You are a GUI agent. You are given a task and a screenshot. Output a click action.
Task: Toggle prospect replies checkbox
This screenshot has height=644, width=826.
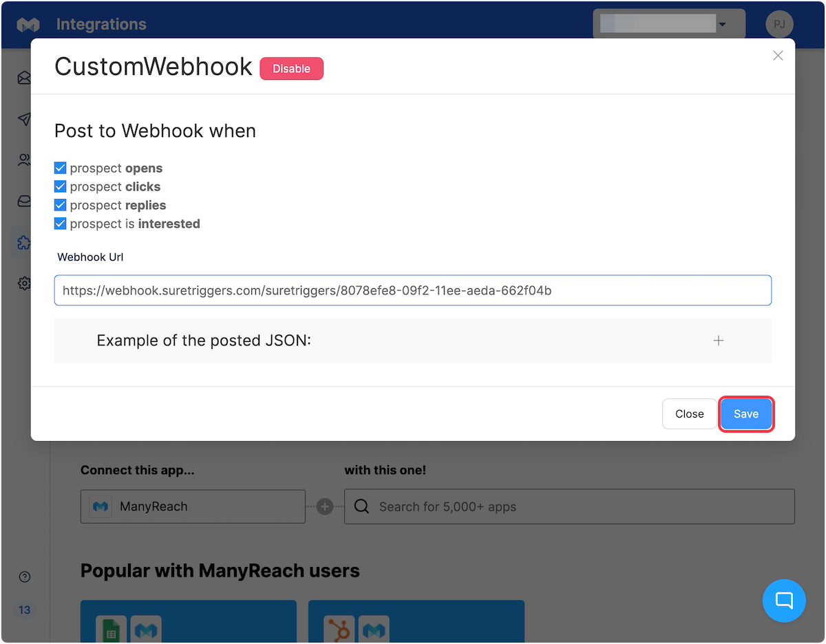coord(61,205)
